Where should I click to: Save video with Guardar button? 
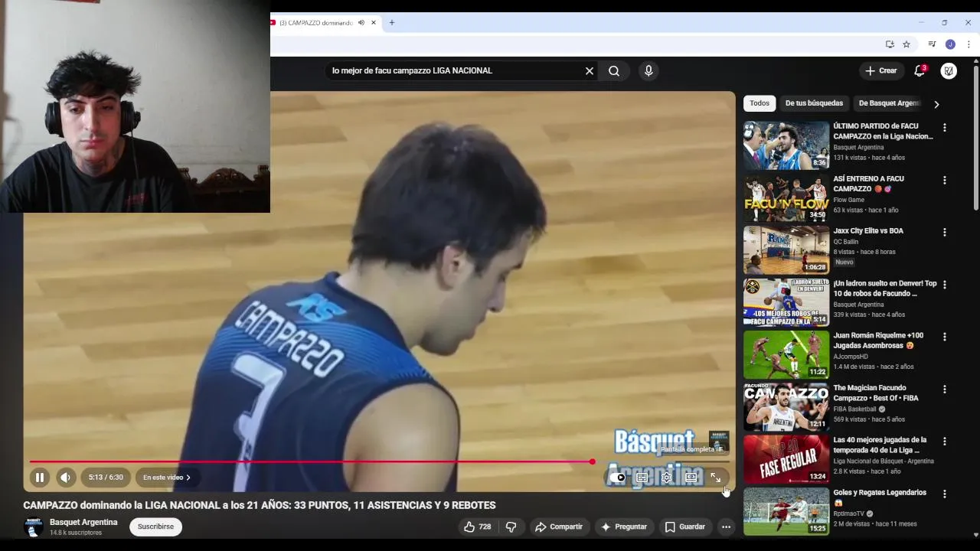(x=685, y=527)
